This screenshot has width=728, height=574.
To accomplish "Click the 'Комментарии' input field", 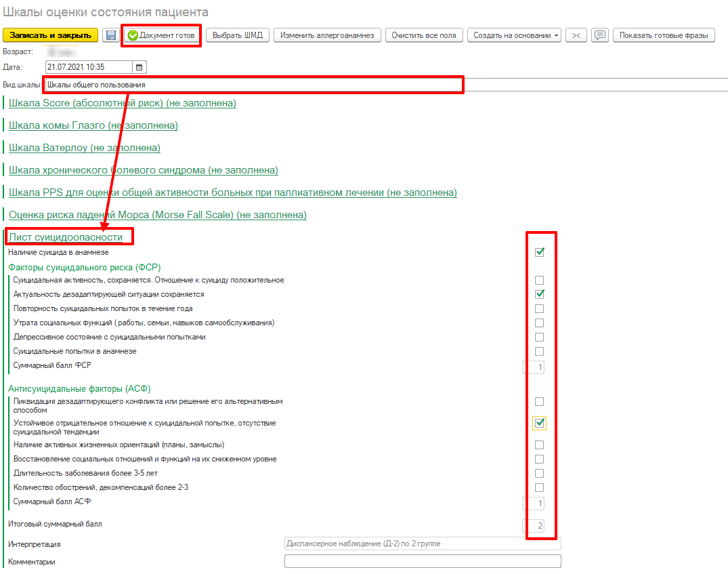I will [x=423, y=561].
